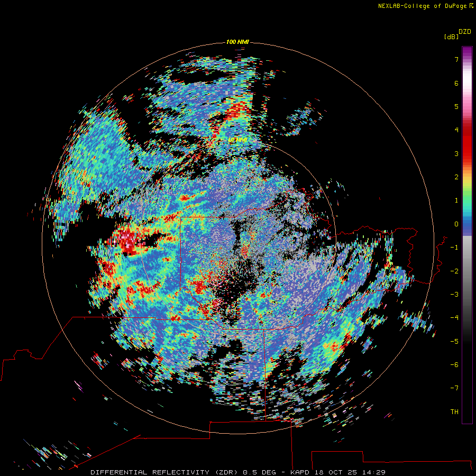The height and width of the screenshot is (476, 476).
Task: Click the KAPD station identifier
Action: (300, 472)
